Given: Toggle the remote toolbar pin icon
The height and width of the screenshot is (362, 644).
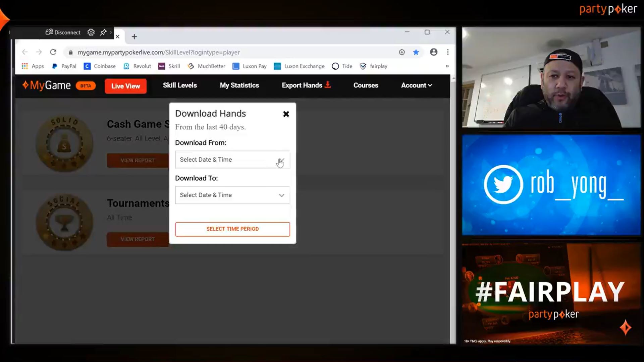Looking at the screenshot, I should (103, 32).
